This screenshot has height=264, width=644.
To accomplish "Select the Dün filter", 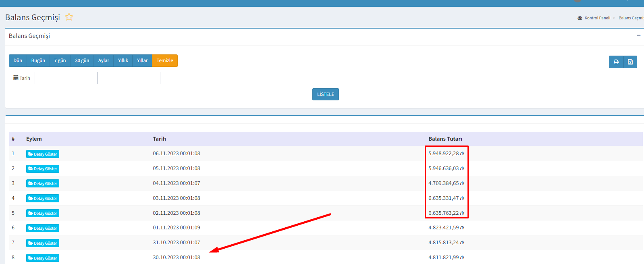I will pos(18,60).
